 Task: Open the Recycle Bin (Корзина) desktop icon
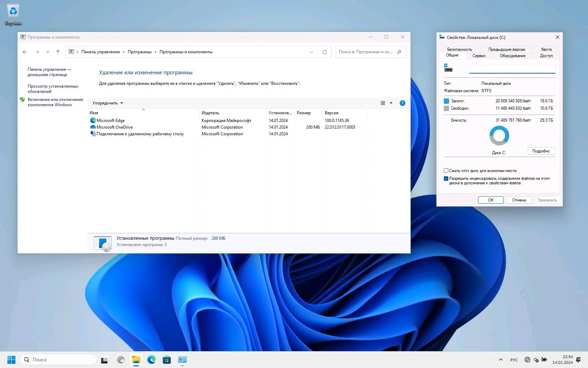(x=13, y=15)
